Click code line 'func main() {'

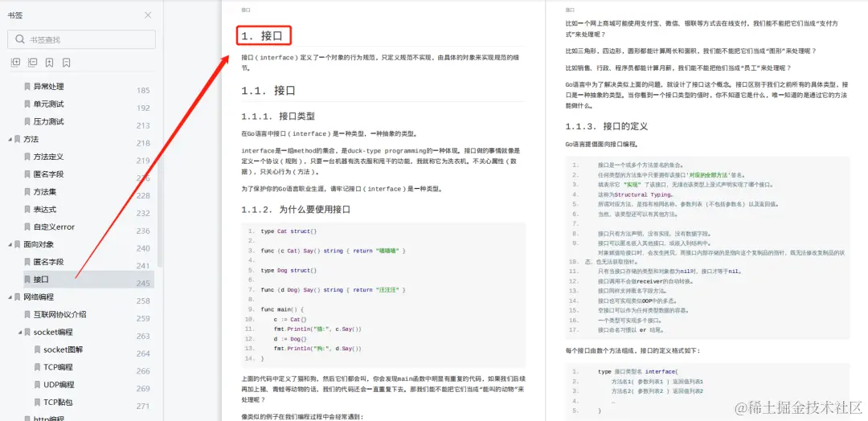pyautogui.click(x=282, y=309)
